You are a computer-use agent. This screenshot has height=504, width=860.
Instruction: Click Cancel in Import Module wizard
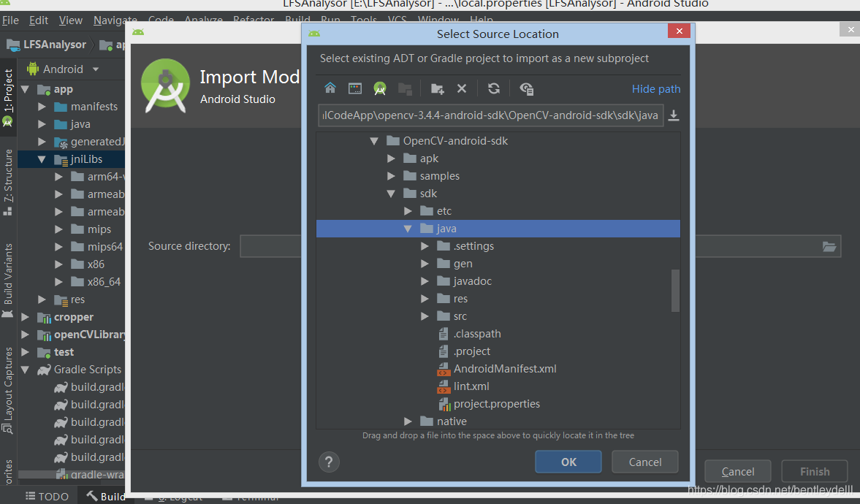738,472
